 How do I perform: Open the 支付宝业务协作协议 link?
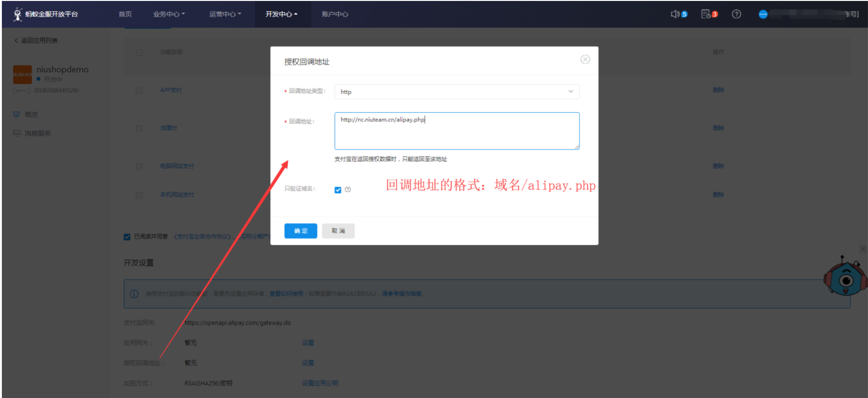[203, 237]
